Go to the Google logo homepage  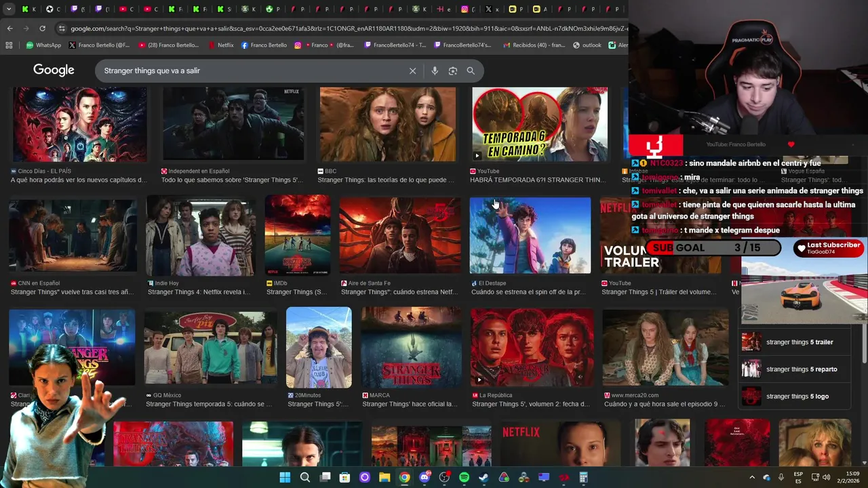(54, 70)
